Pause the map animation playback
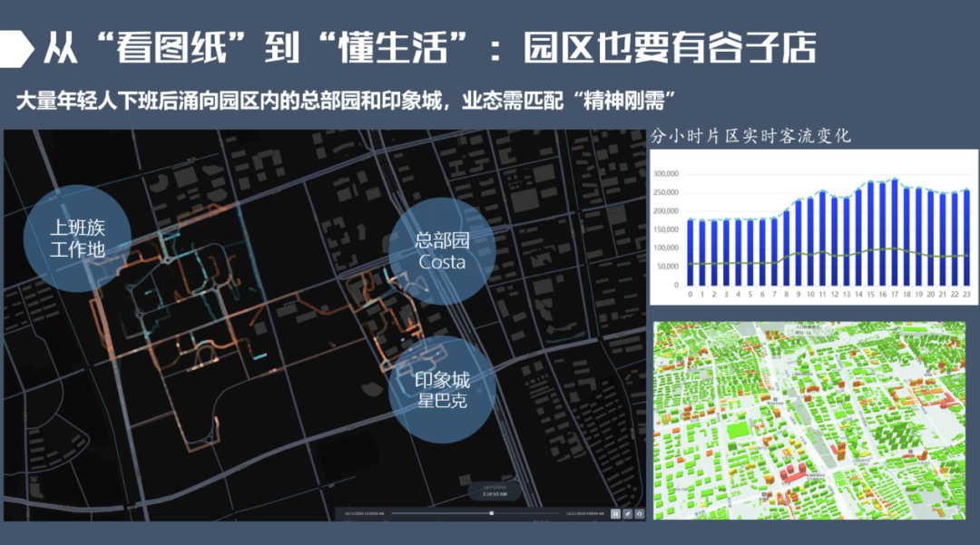This screenshot has width=980, height=545. tap(615, 513)
